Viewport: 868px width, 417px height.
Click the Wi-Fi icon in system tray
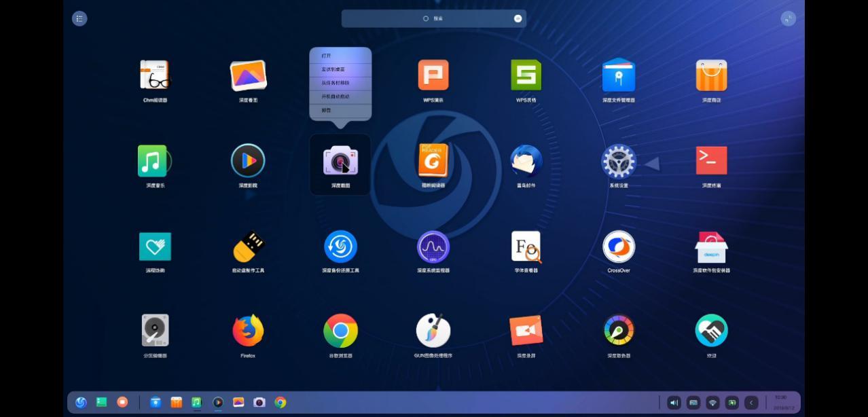point(712,402)
